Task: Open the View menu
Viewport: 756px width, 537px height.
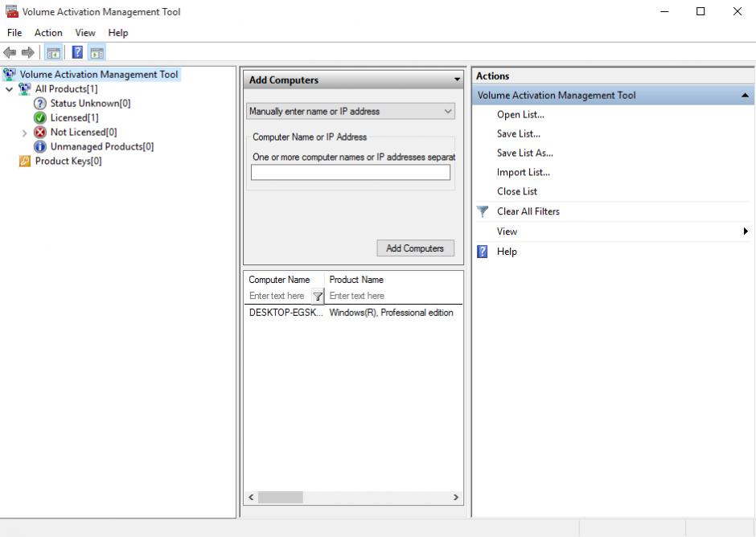Action: (x=85, y=33)
